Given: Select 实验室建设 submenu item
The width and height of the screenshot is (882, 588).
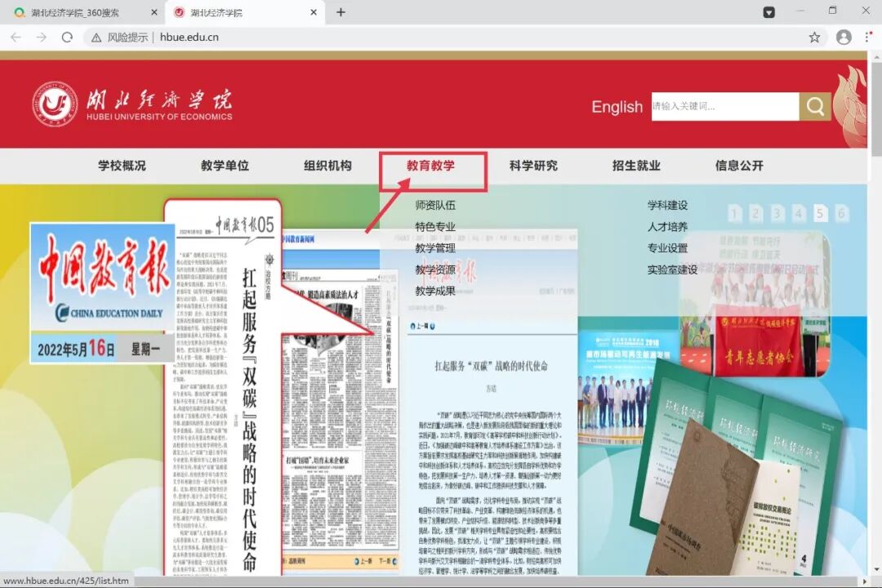Looking at the screenshot, I should coord(672,269).
